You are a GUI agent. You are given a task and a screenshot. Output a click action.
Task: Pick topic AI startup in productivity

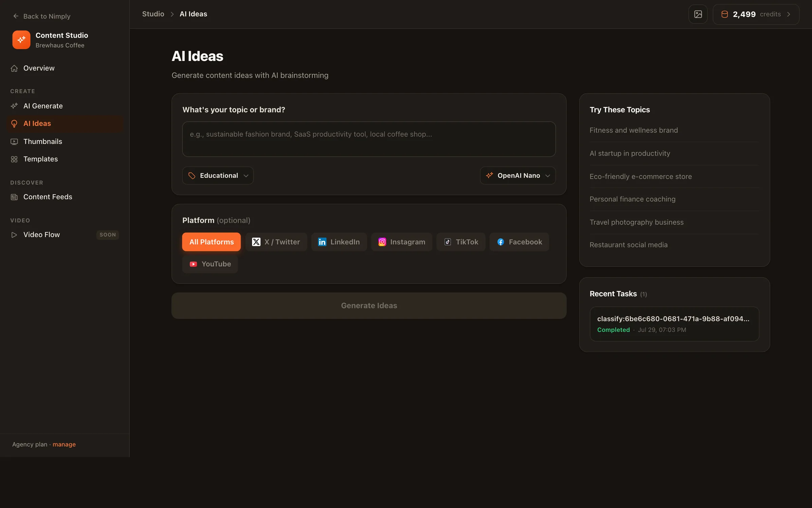tap(630, 153)
